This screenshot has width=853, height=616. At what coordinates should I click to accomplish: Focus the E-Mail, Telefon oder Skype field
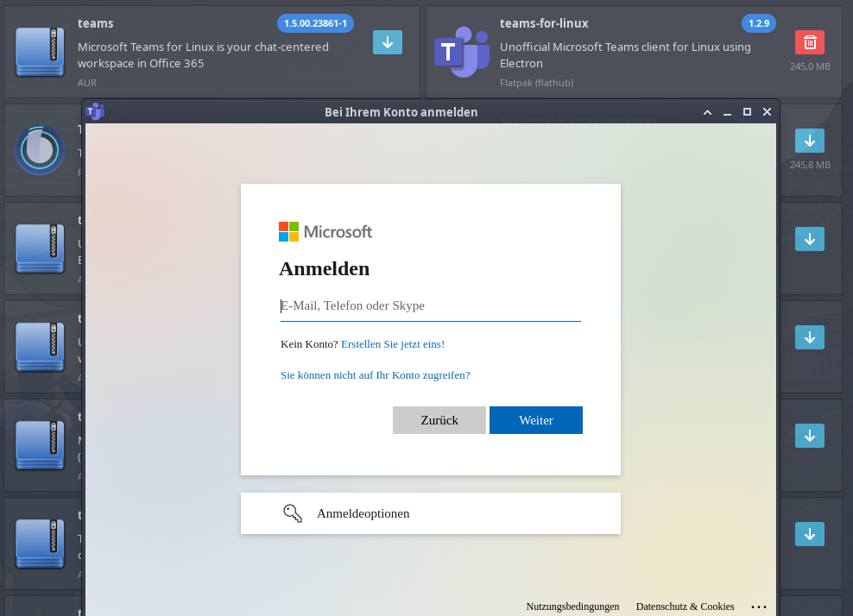(430, 306)
